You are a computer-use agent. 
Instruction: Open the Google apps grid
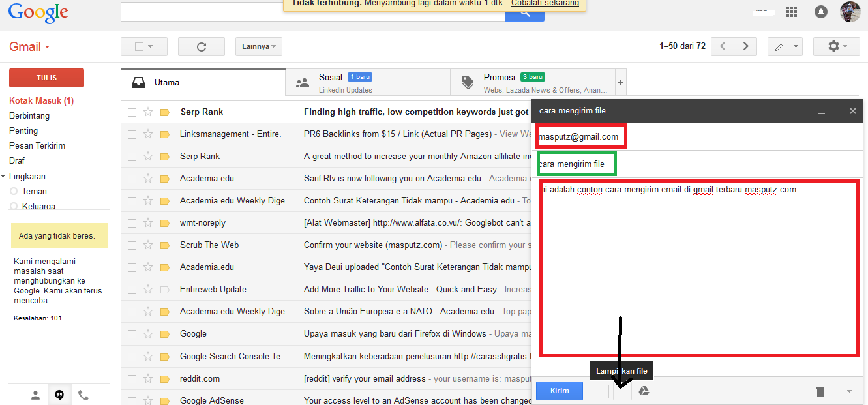tap(792, 12)
